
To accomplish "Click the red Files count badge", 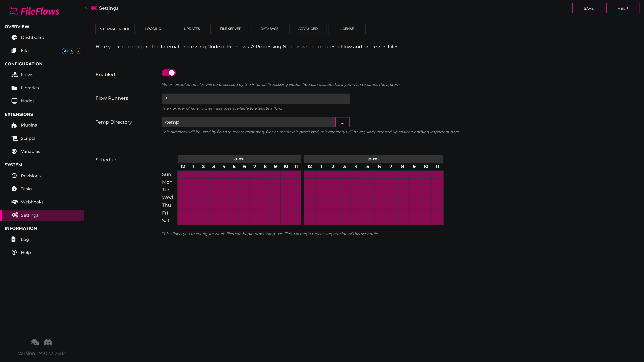I will 78,51.
